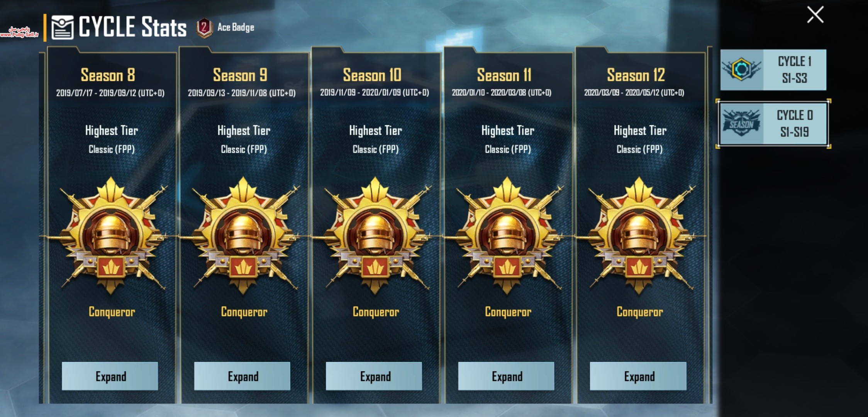Expand Season 8 stats
The width and height of the screenshot is (868, 417).
(x=110, y=376)
